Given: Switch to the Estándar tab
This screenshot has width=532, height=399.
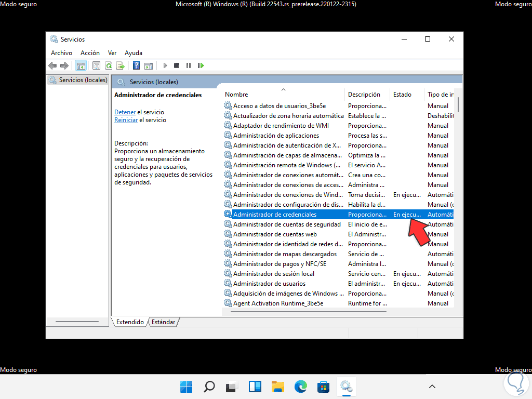Looking at the screenshot, I should pyautogui.click(x=163, y=322).
